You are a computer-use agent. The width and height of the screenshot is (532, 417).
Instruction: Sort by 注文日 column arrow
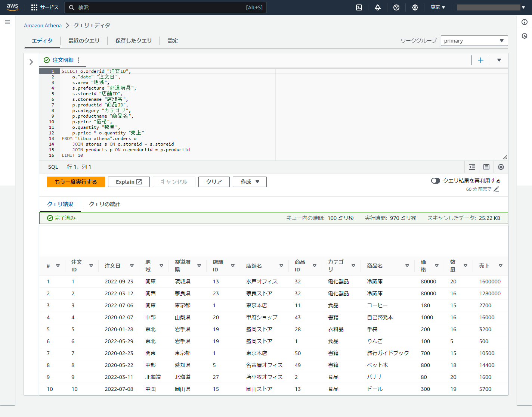pyautogui.click(x=132, y=266)
